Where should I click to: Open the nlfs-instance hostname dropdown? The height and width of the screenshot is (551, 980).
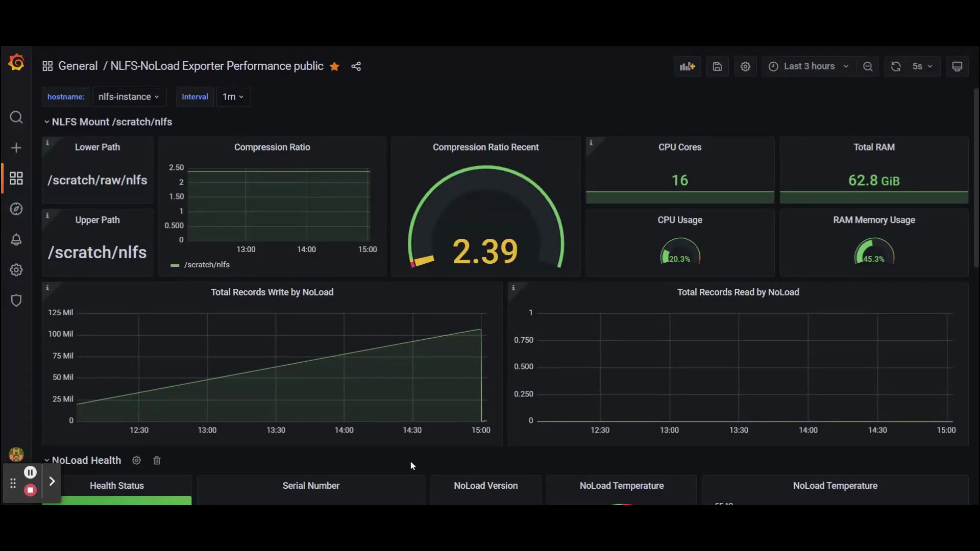tap(129, 96)
